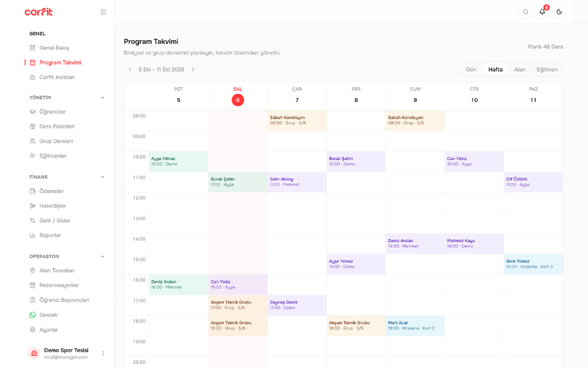The width and height of the screenshot is (588, 368).
Task: Click the Program Takvimi calendar icon
Action: coord(33,63)
